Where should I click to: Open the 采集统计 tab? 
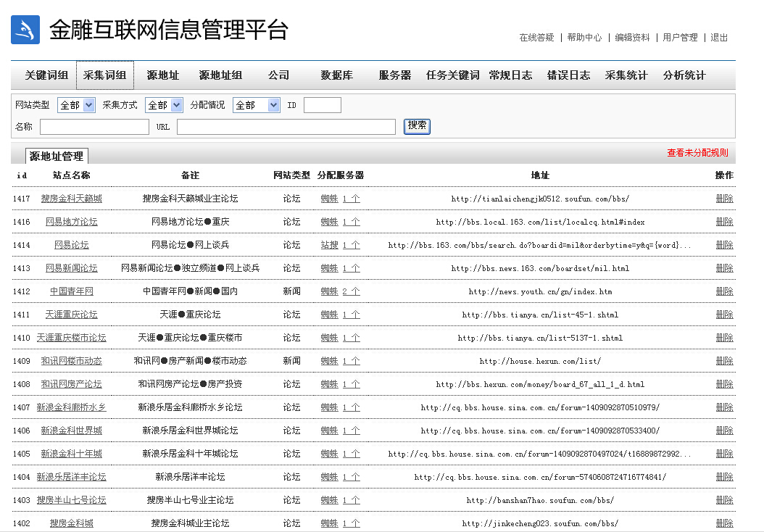point(626,75)
